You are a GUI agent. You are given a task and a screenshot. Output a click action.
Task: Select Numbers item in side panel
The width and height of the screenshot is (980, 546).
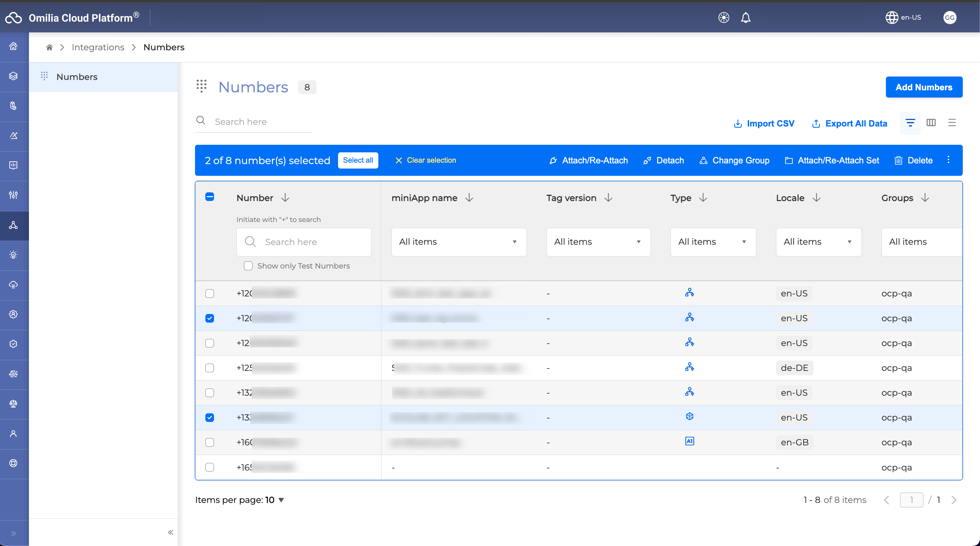(x=103, y=77)
